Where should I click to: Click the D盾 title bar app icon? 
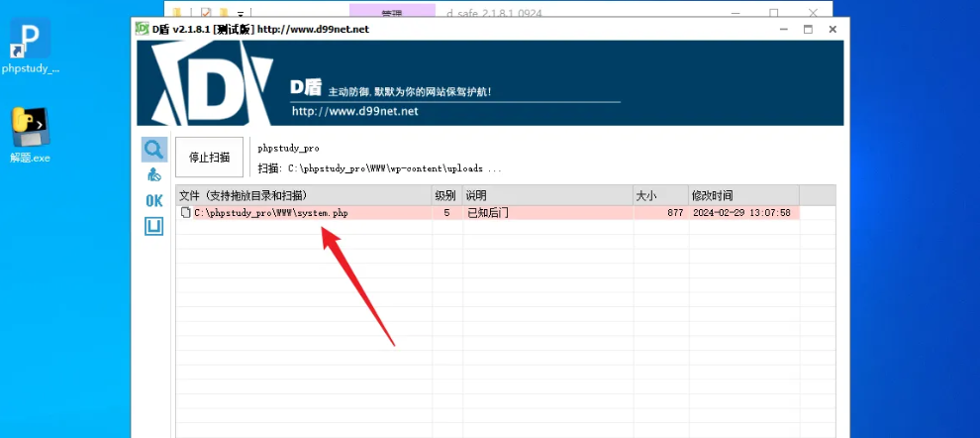(x=142, y=29)
